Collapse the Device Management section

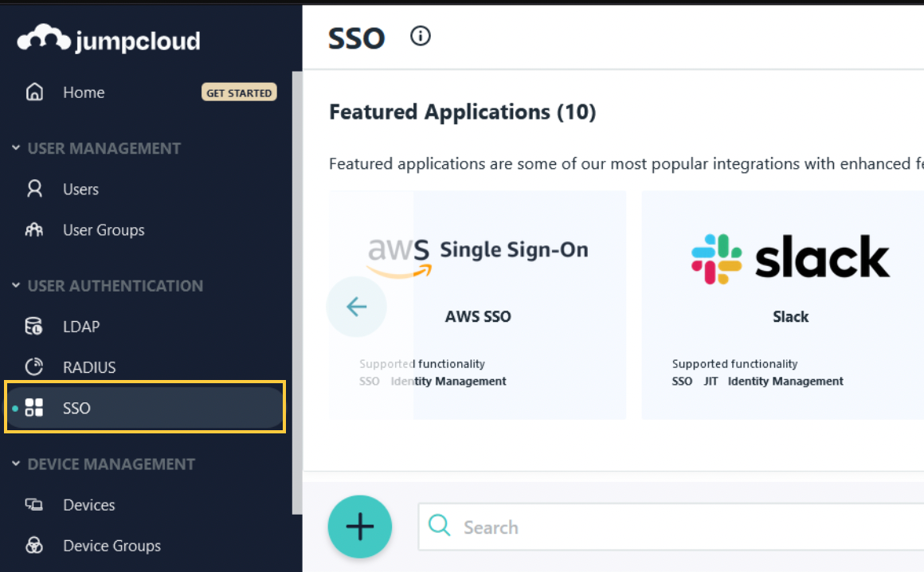(x=16, y=464)
